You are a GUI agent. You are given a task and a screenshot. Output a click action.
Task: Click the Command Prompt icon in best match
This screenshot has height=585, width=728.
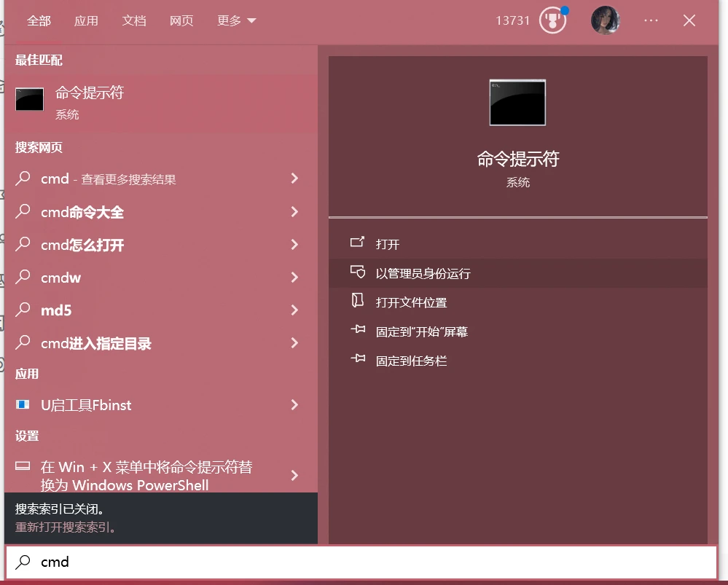pyautogui.click(x=30, y=99)
